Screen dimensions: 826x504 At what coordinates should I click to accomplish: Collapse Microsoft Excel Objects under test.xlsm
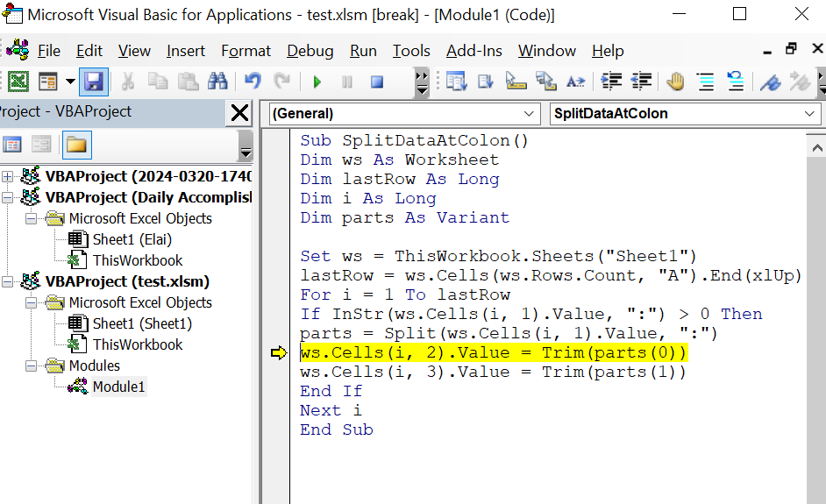[x=32, y=302]
